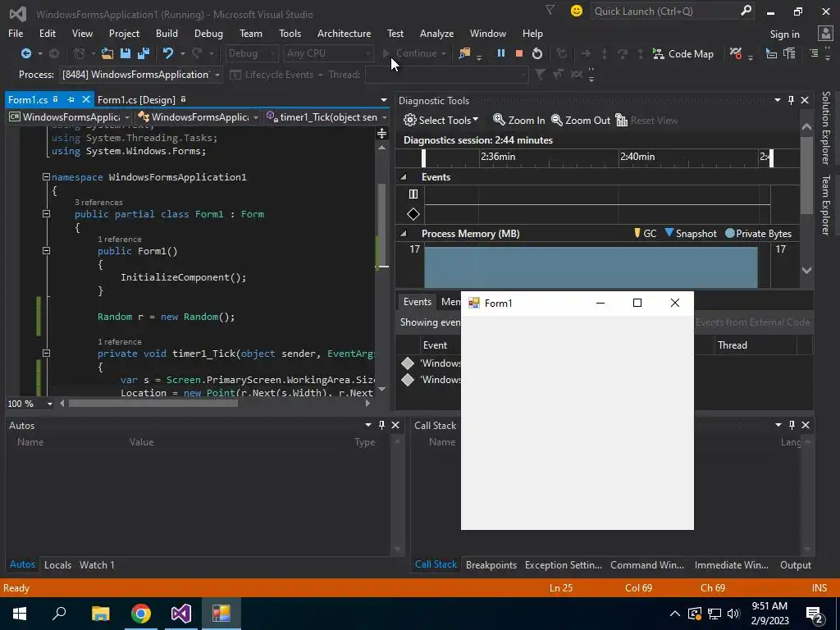Click the code editor horizontal scrollbar

(x=153, y=404)
